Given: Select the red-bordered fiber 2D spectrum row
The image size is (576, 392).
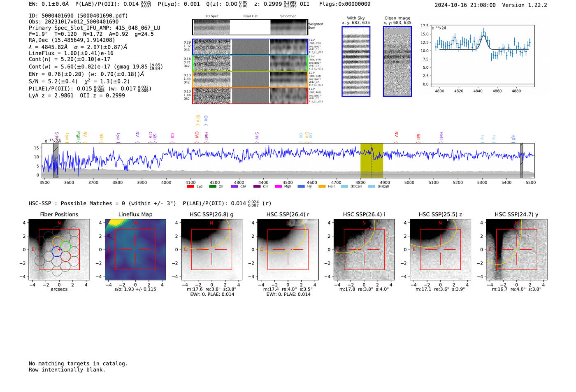Looking at the screenshot, I should click(x=250, y=95).
